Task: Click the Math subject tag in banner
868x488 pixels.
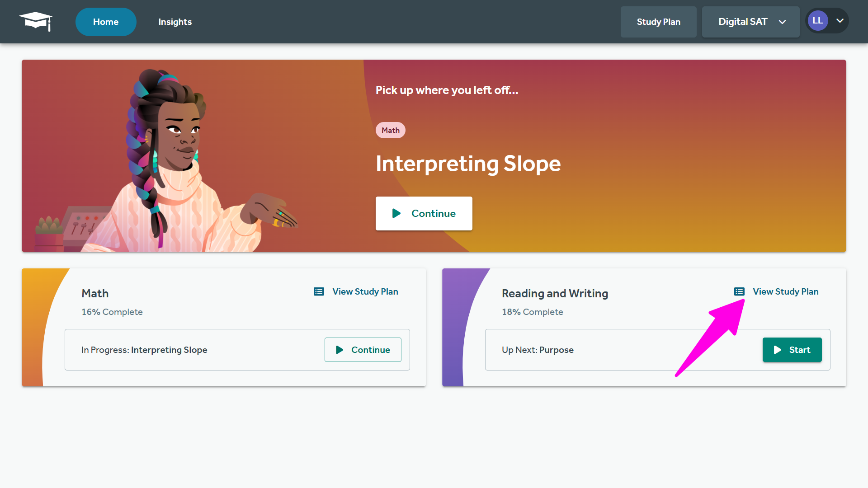Action: coord(390,130)
